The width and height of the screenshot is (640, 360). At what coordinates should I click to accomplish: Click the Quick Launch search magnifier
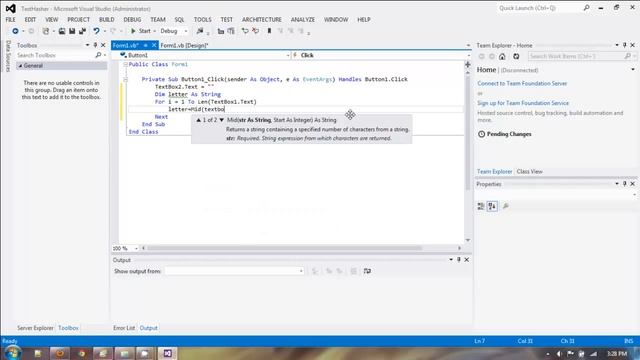(587, 8)
